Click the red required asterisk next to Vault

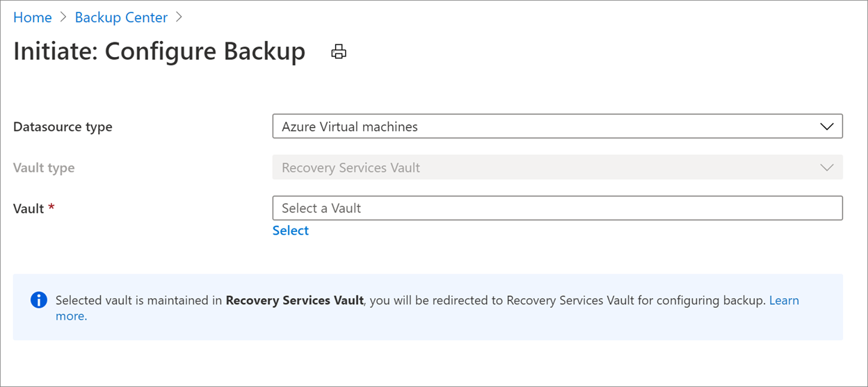tap(51, 208)
